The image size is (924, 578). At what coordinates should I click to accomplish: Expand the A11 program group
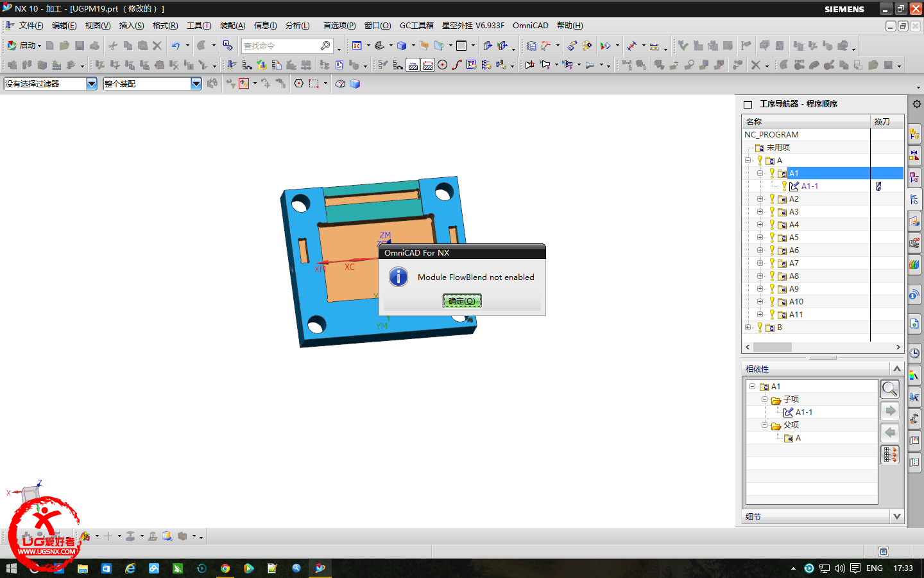click(760, 315)
